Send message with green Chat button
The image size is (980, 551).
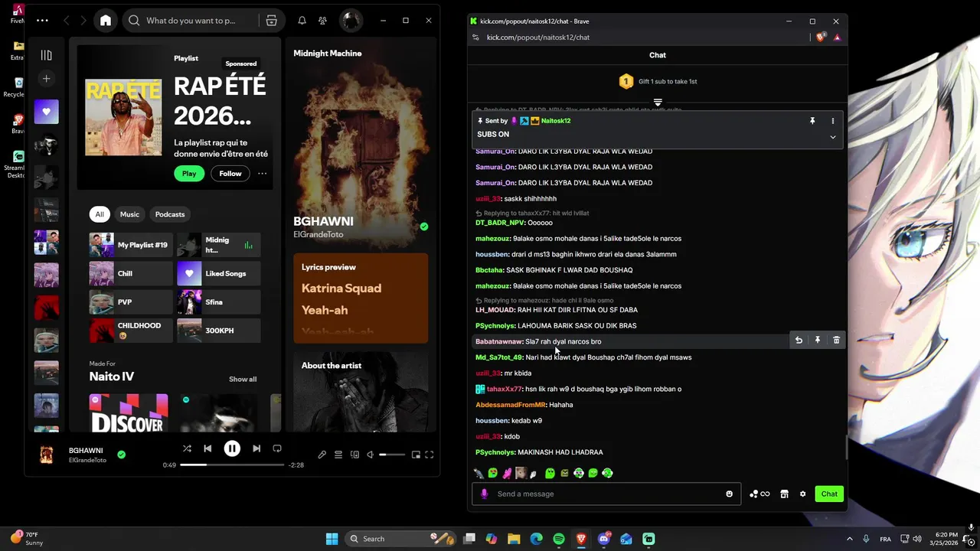click(x=829, y=494)
